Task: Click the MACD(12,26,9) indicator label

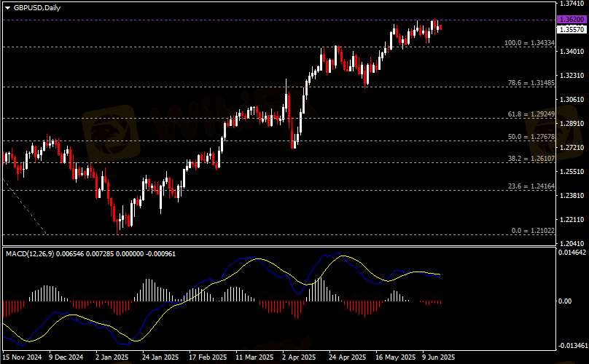Action: pos(30,254)
